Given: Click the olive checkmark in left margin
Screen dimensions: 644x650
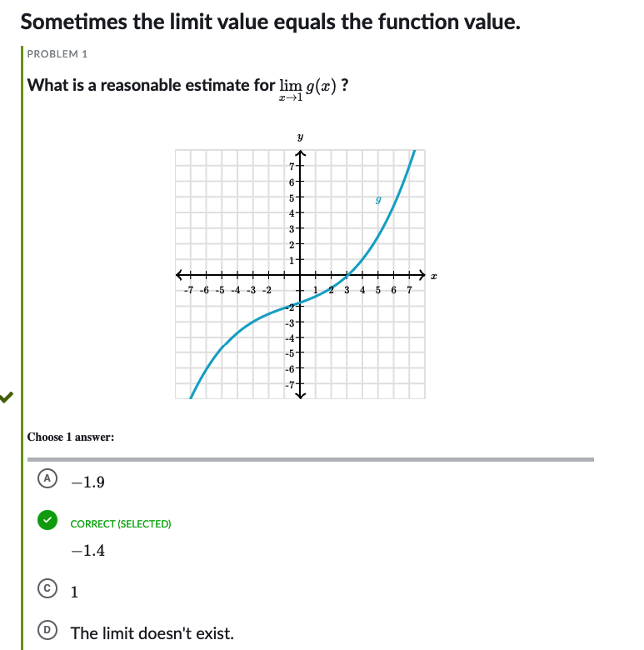Looking at the screenshot, I should 7,397.
